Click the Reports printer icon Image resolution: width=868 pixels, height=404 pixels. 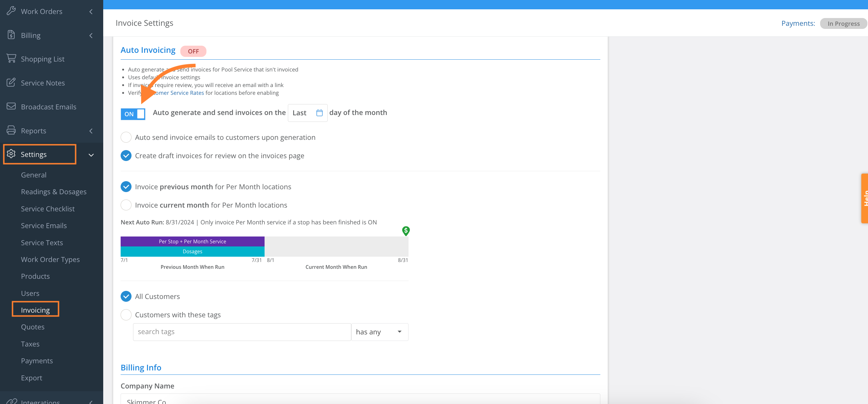pos(11,131)
